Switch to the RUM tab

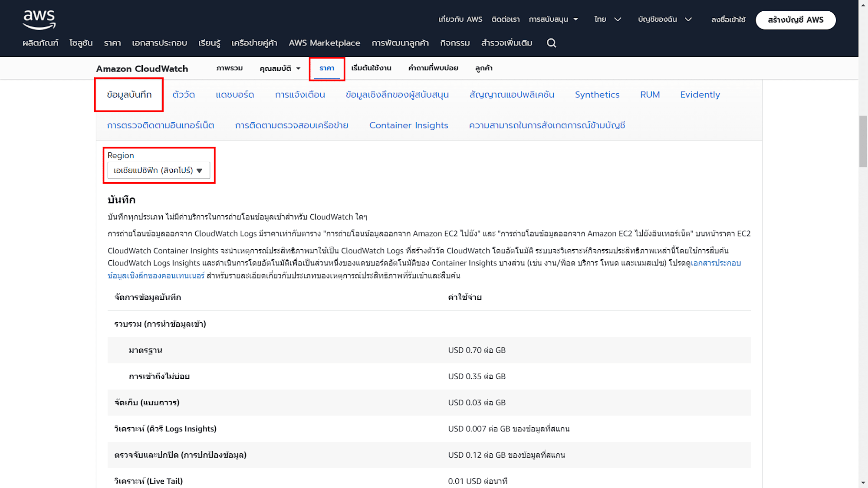[x=650, y=95]
